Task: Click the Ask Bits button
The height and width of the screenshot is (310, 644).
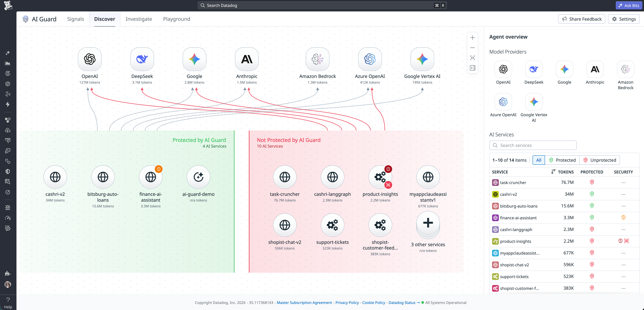Action: coord(629,5)
